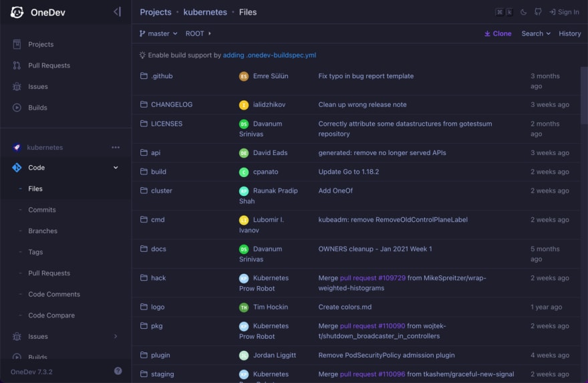Toggle dark mode moon icon
This screenshot has height=383, width=588.
pyautogui.click(x=523, y=12)
